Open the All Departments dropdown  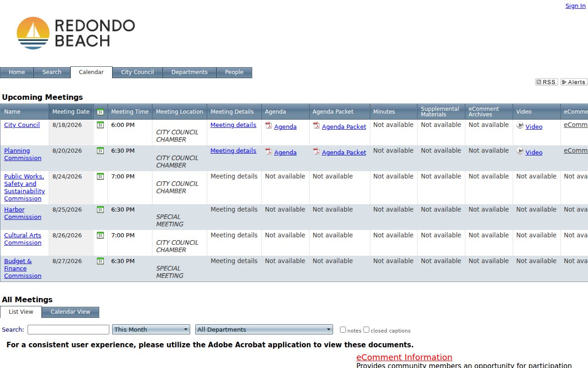click(264, 329)
